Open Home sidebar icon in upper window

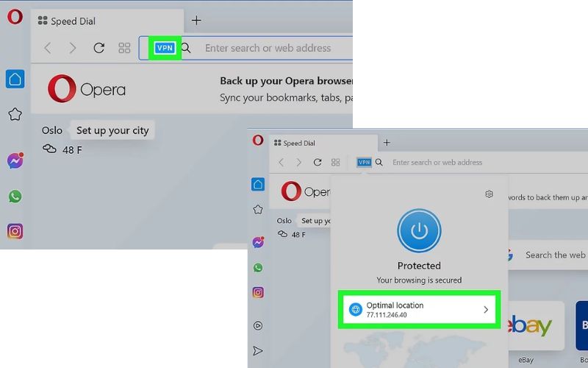tap(15, 79)
